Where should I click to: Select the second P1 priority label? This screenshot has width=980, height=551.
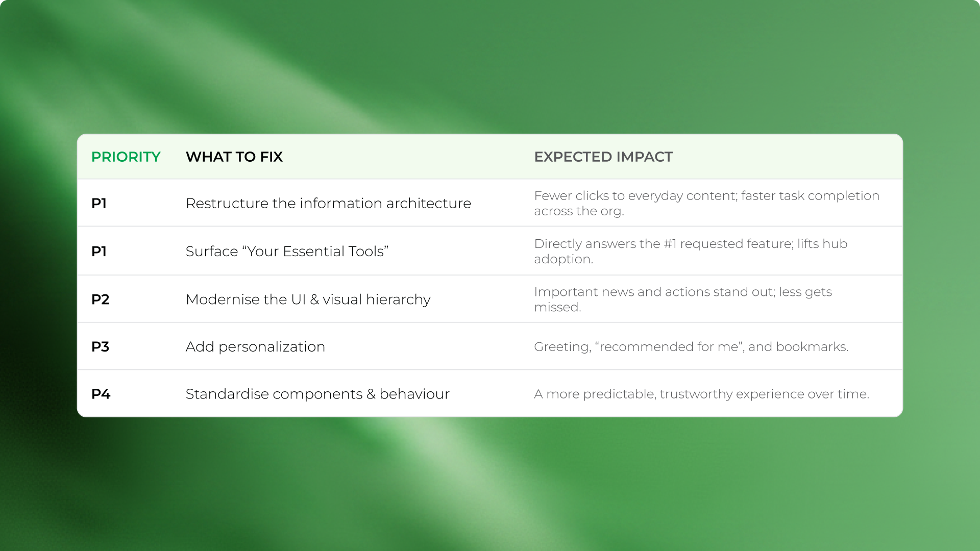pos(99,251)
